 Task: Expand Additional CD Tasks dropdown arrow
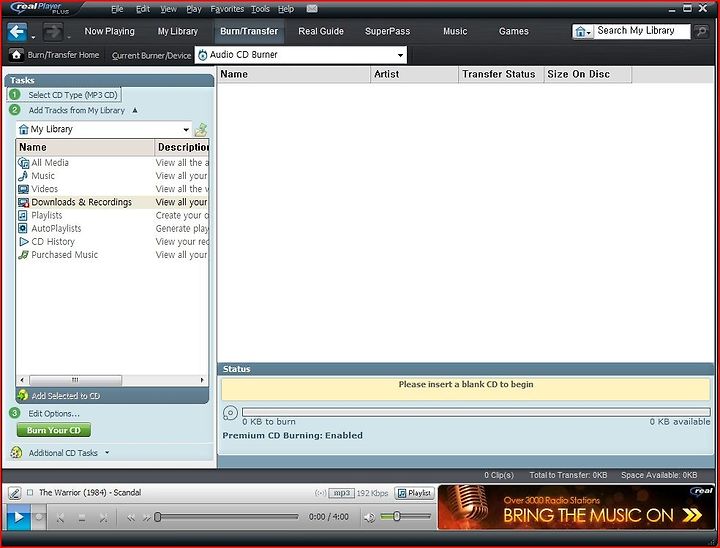[x=107, y=452]
